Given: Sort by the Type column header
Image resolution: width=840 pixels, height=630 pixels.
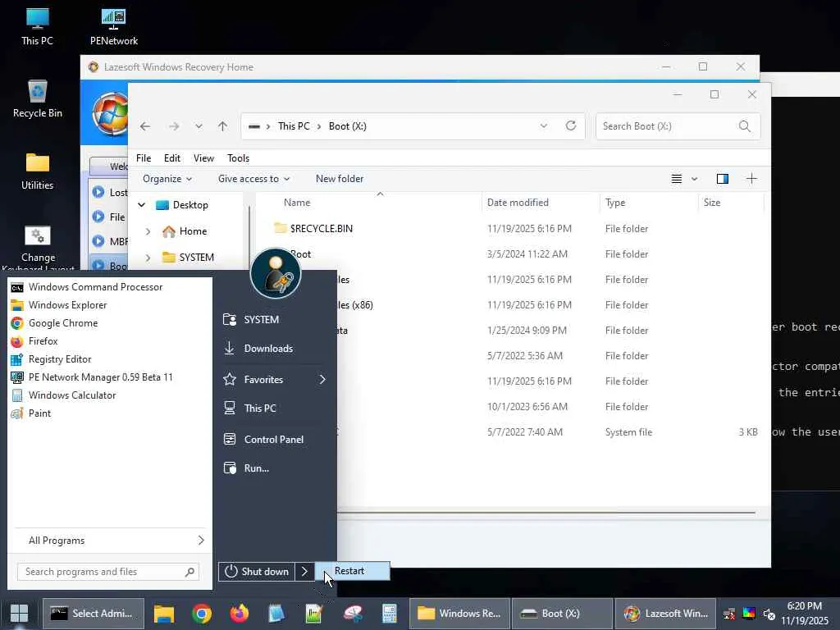Looking at the screenshot, I should (x=648, y=203).
